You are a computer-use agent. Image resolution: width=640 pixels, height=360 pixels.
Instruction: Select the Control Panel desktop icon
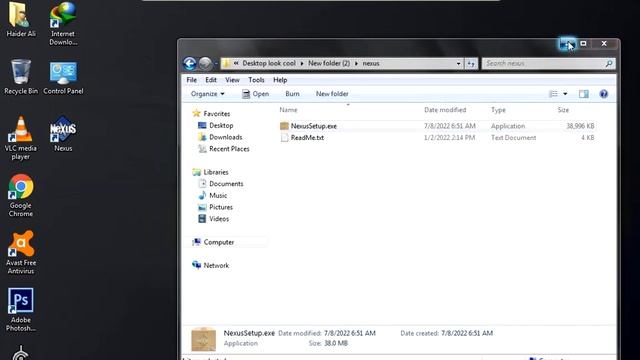pos(63,78)
